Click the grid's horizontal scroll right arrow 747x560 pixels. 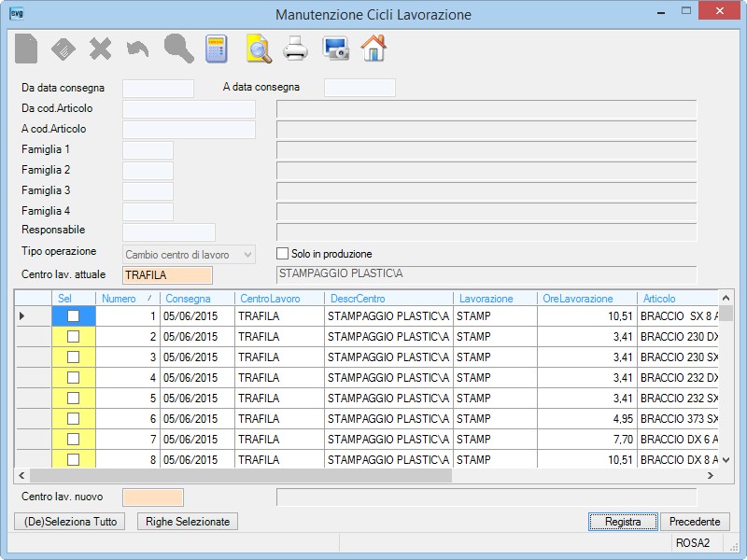(711, 475)
